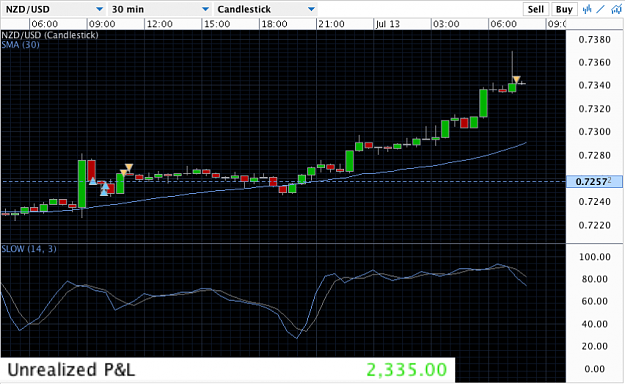Click the 09:00 time axis label
The image size is (625, 384).
tap(102, 24)
